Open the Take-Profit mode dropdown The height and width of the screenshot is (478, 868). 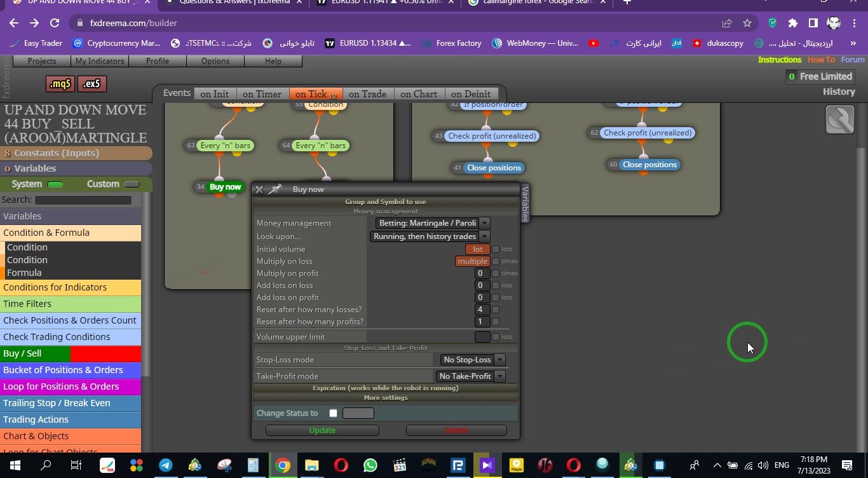click(x=470, y=376)
